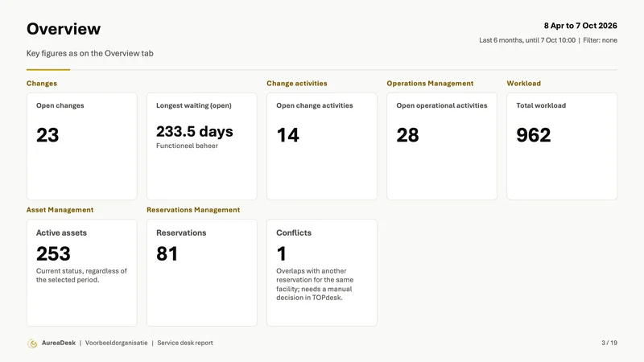The image size is (644, 362).
Task: Click the 'Filter: none' label
Action: point(600,40)
